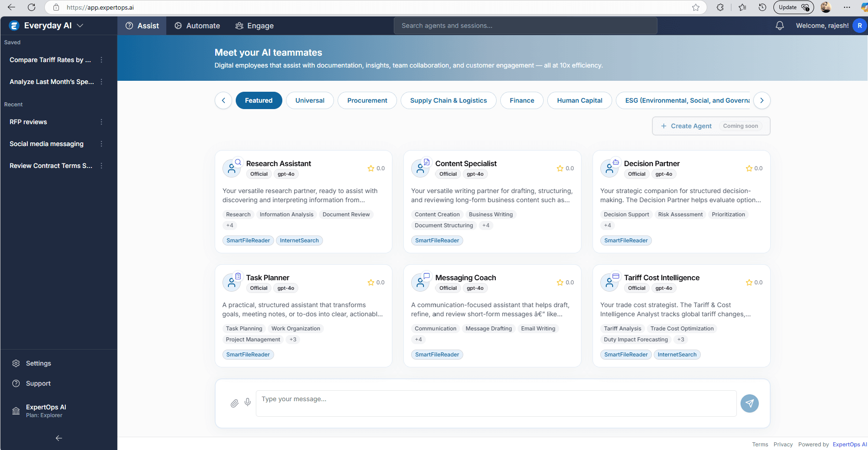This screenshot has height=450, width=868.
Task: Click Decision Partner rating star
Action: tap(749, 168)
